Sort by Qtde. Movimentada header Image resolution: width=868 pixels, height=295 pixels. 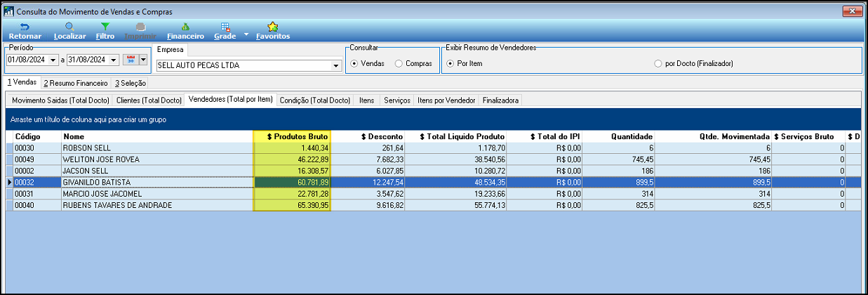click(x=715, y=136)
